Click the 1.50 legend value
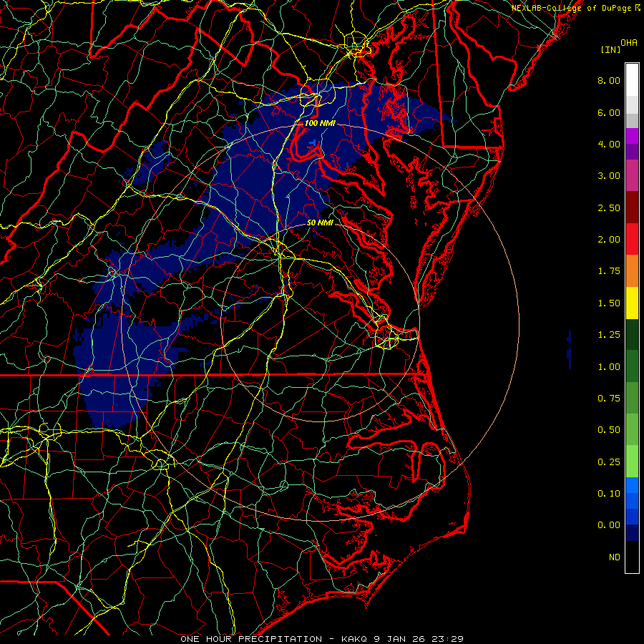This screenshot has width=644, height=644. pos(609,303)
